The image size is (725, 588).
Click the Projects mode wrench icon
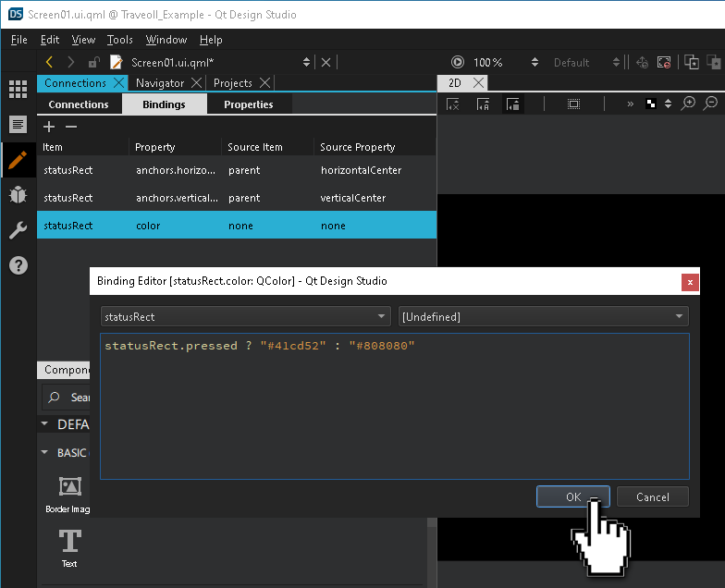(x=18, y=230)
